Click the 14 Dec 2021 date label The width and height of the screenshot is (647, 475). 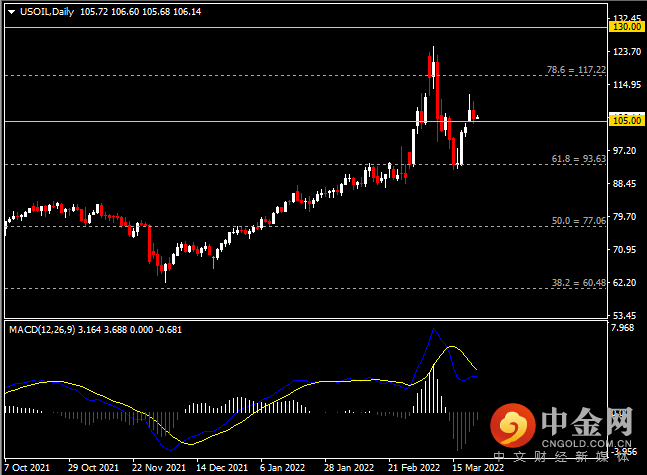click(x=222, y=468)
